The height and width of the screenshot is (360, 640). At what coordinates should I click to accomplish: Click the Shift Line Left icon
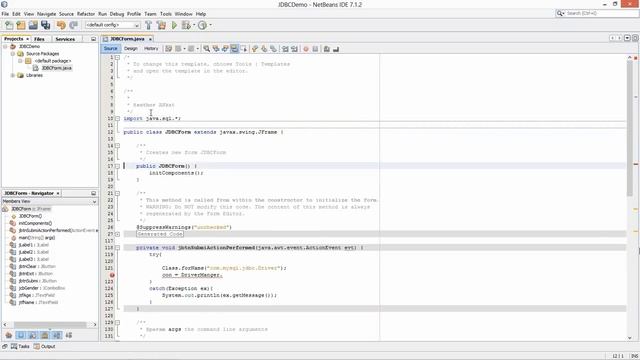[x=285, y=49]
